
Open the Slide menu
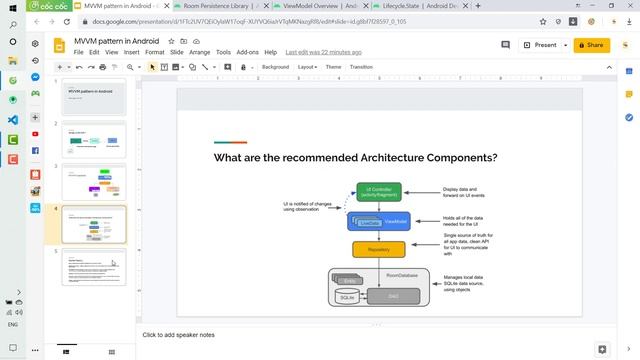[x=177, y=52]
